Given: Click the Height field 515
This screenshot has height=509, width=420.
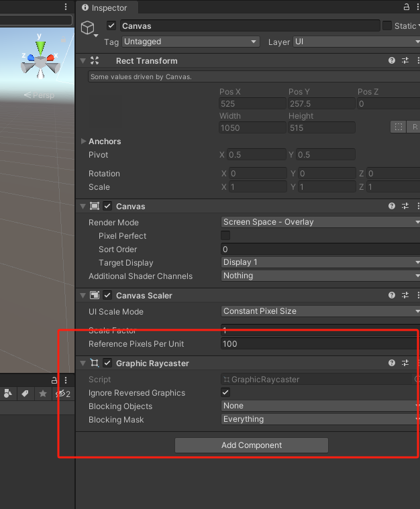Looking at the screenshot, I should pos(321,127).
